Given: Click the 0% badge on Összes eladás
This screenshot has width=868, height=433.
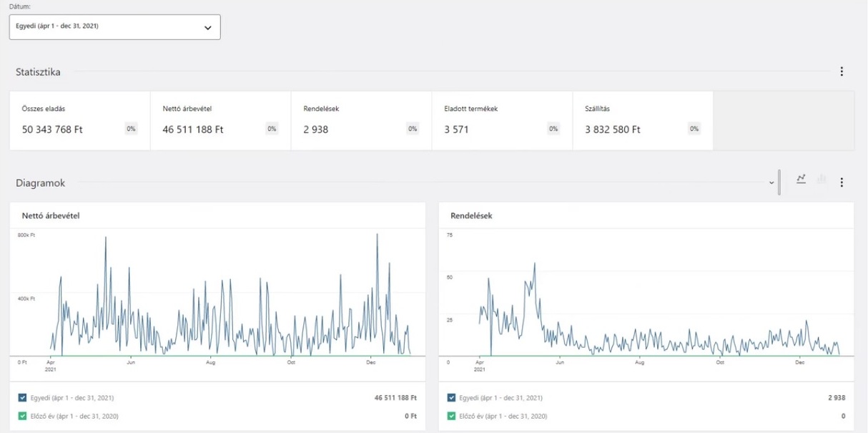Looking at the screenshot, I should point(131,129).
